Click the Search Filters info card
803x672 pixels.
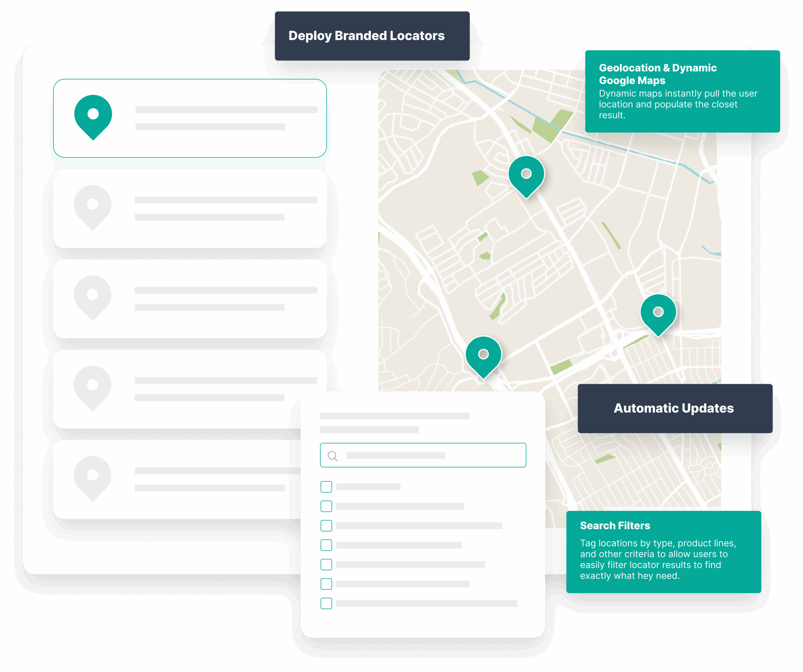pyautogui.click(x=663, y=552)
